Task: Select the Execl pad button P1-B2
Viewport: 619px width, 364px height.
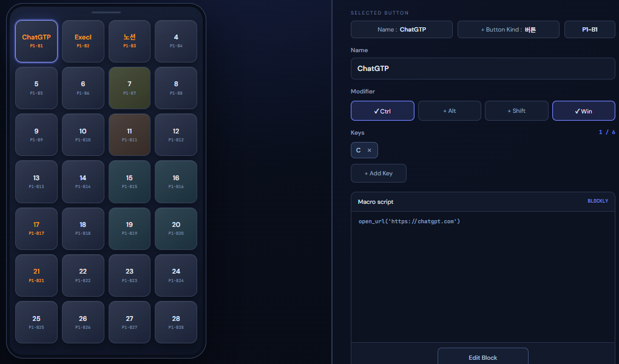Action: (x=83, y=41)
